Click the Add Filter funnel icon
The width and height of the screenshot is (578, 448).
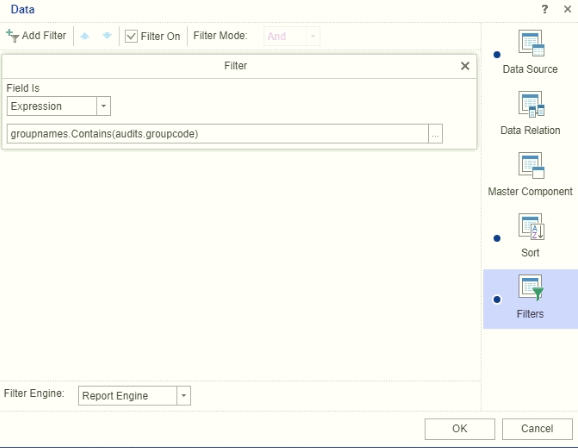point(13,36)
